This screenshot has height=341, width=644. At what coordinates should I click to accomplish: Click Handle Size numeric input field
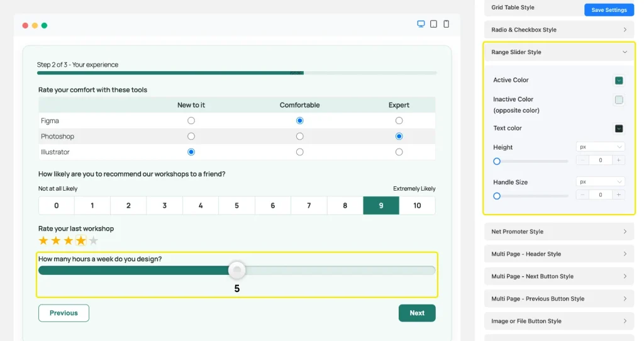[x=600, y=195]
